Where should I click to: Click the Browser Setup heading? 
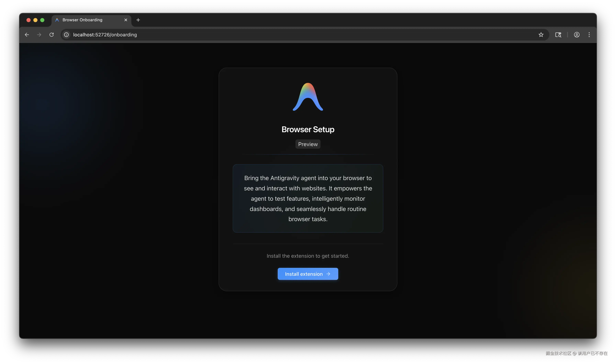pos(308,129)
